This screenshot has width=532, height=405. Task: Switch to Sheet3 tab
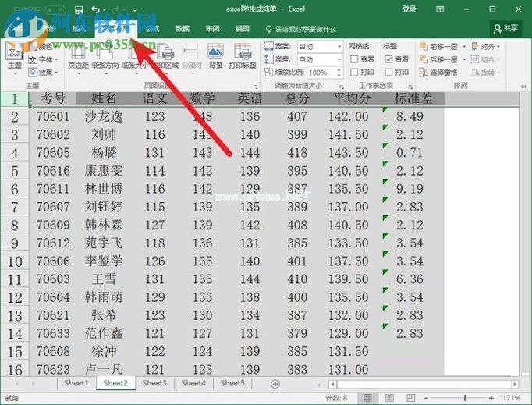(154, 383)
